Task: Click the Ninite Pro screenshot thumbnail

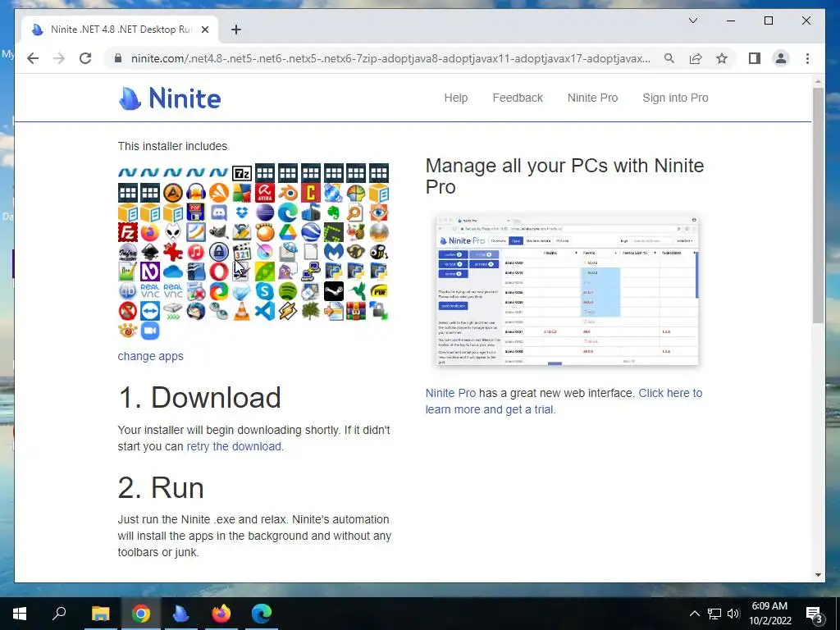Action: coord(568,290)
